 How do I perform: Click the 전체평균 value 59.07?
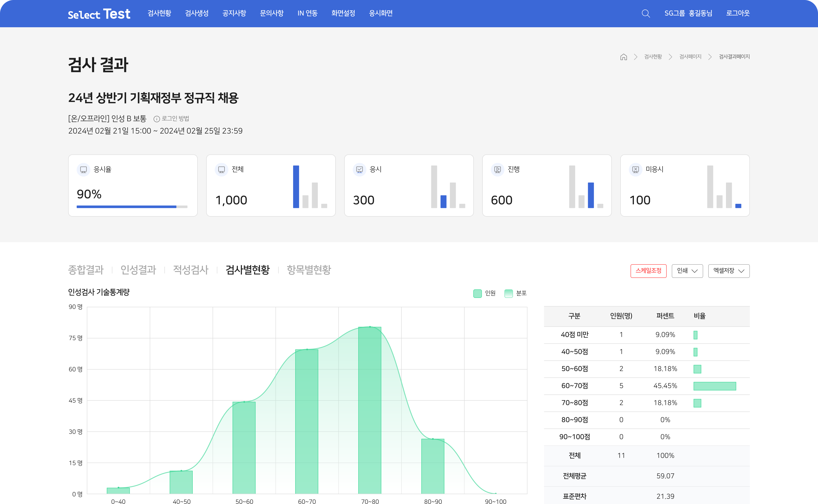point(665,476)
